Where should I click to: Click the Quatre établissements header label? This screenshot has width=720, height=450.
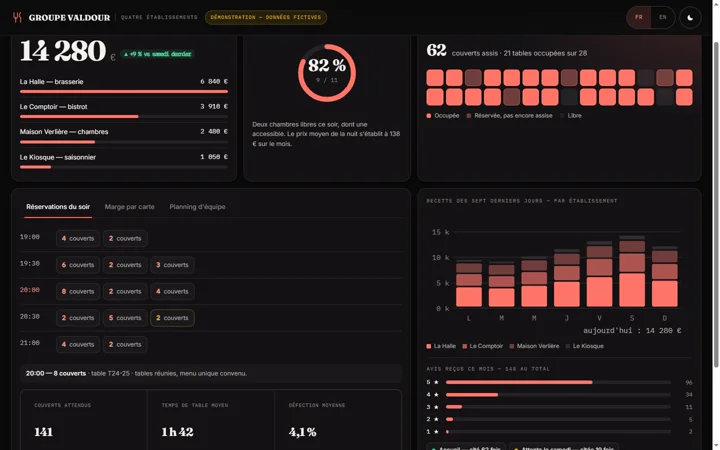pyautogui.click(x=159, y=17)
